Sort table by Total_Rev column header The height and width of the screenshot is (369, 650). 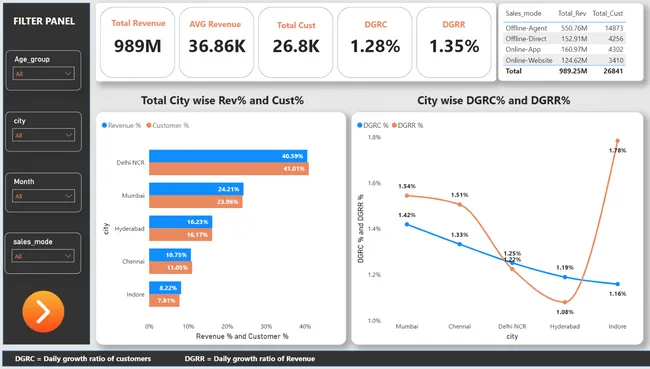[572, 13]
